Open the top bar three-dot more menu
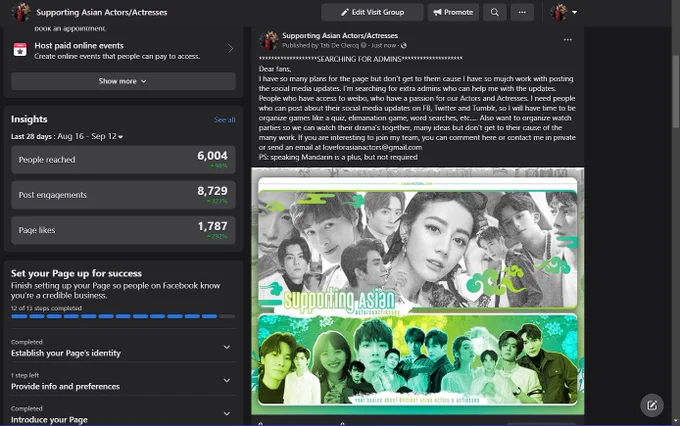The image size is (680, 426). 522,12
